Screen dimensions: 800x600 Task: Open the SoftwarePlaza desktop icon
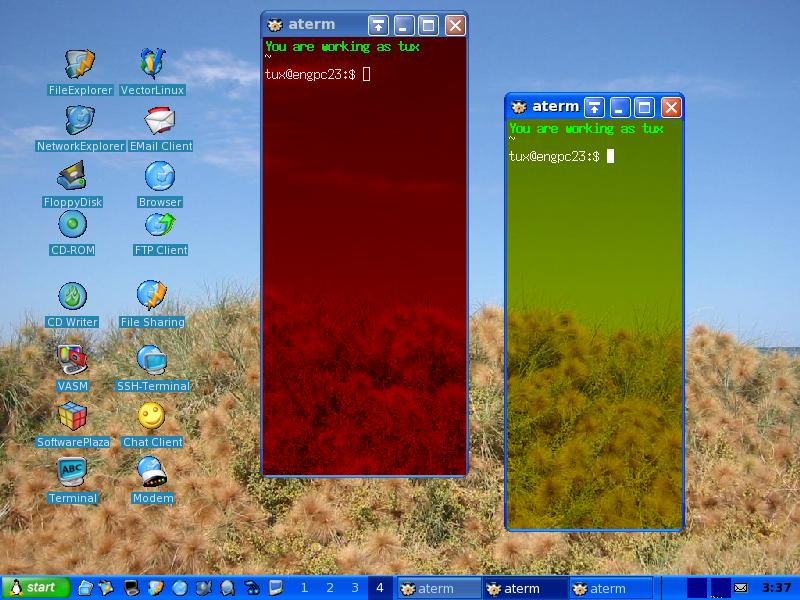tap(72, 416)
